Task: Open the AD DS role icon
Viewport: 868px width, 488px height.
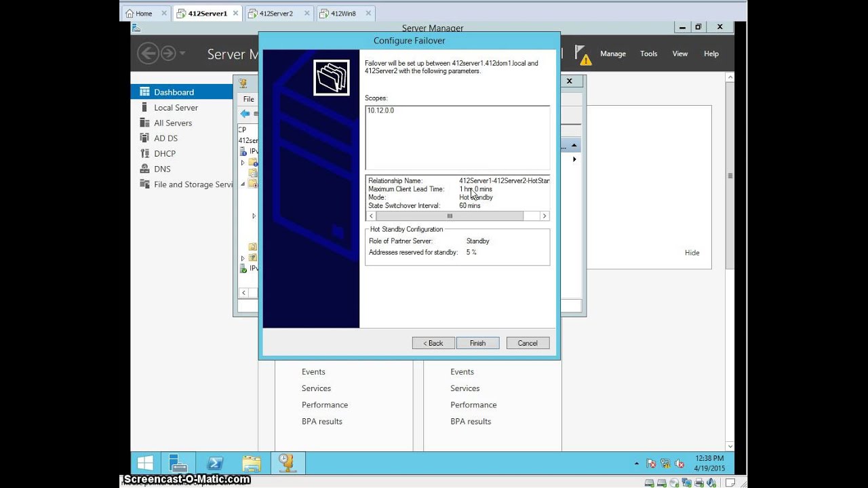Action: [144, 138]
